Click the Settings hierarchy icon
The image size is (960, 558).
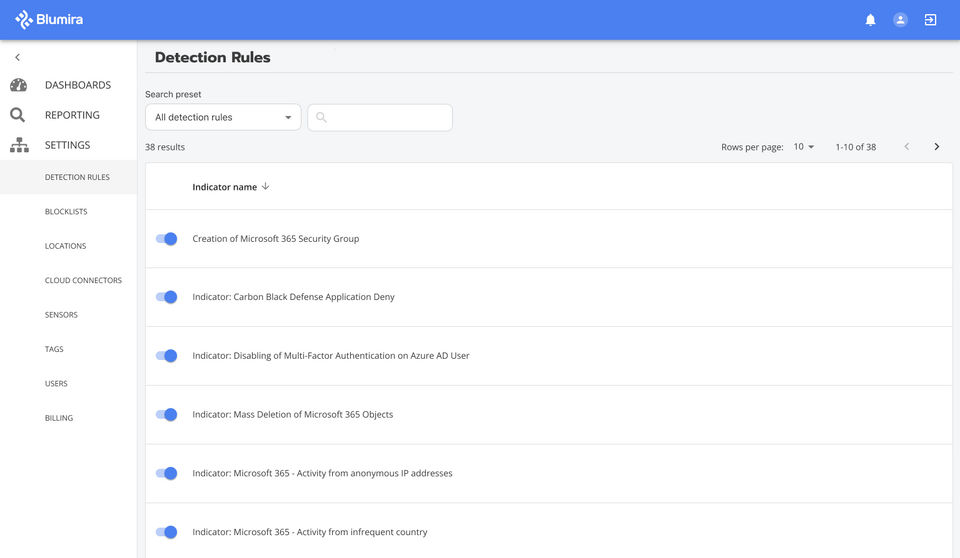coord(19,145)
